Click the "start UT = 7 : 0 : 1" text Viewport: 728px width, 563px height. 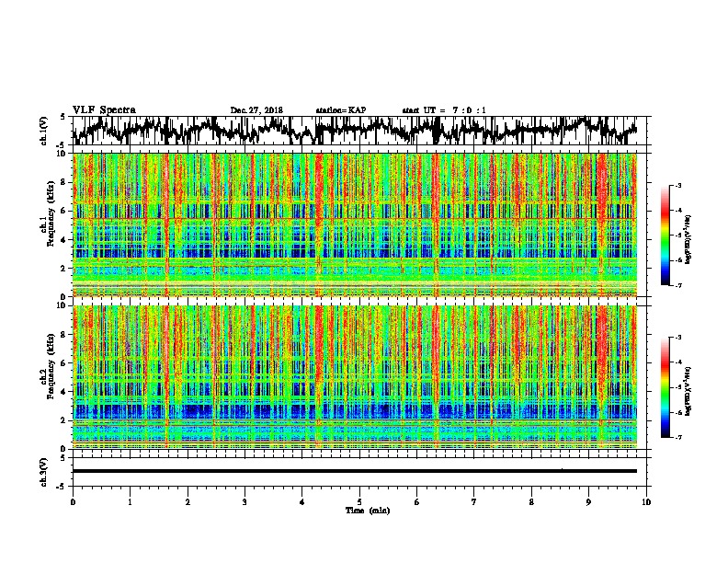tap(444, 110)
